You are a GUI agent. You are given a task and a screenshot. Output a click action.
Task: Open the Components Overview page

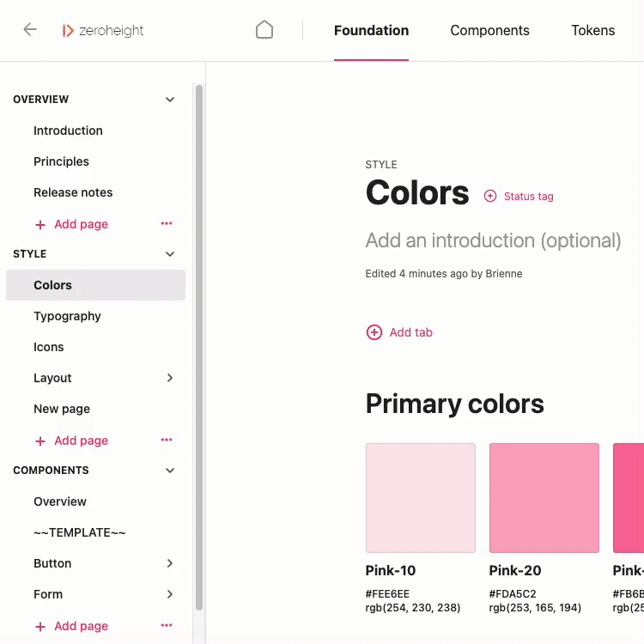60,501
